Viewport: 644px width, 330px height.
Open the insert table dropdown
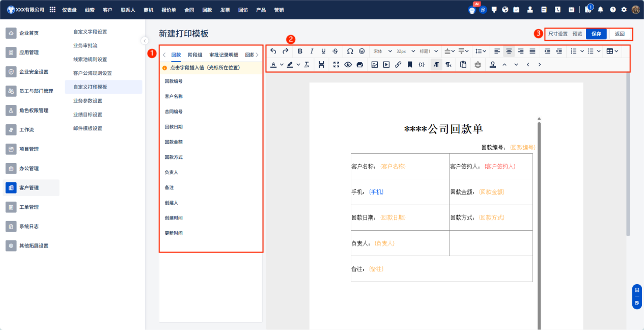coord(612,51)
